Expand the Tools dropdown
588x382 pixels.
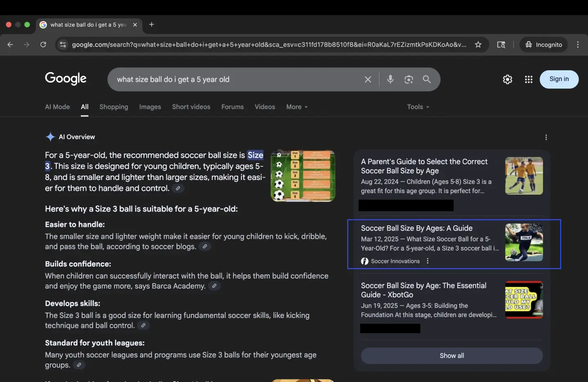pyautogui.click(x=418, y=107)
